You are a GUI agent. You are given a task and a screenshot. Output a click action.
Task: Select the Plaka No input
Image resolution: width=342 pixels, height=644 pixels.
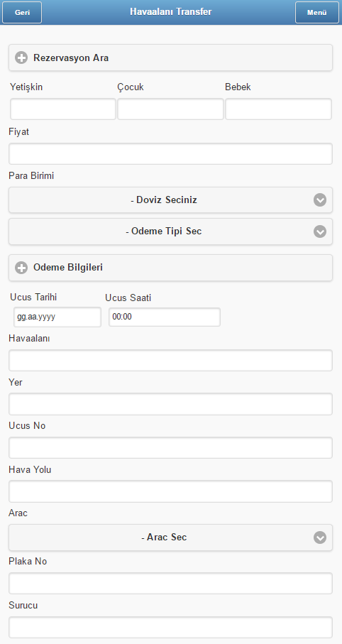170,583
